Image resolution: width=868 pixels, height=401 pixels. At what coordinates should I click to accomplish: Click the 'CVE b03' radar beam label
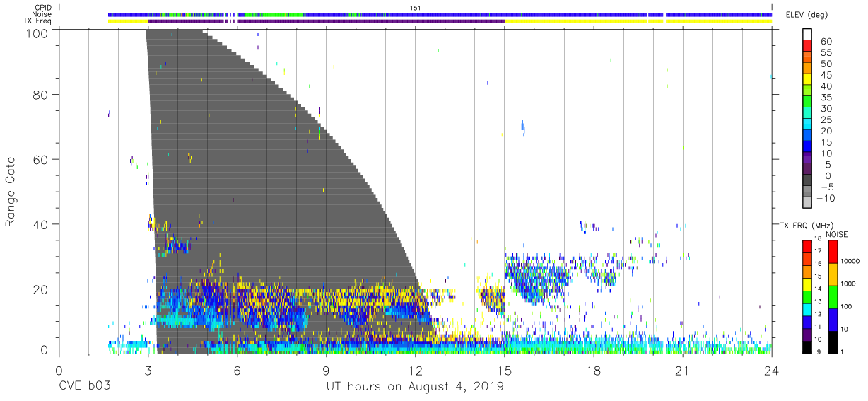pyautogui.click(x=86, y=386)
